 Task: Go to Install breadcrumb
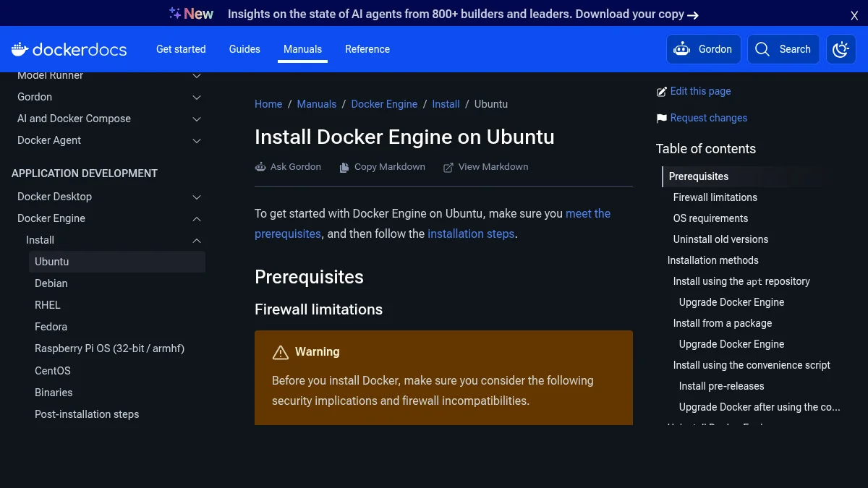point(446,104)
